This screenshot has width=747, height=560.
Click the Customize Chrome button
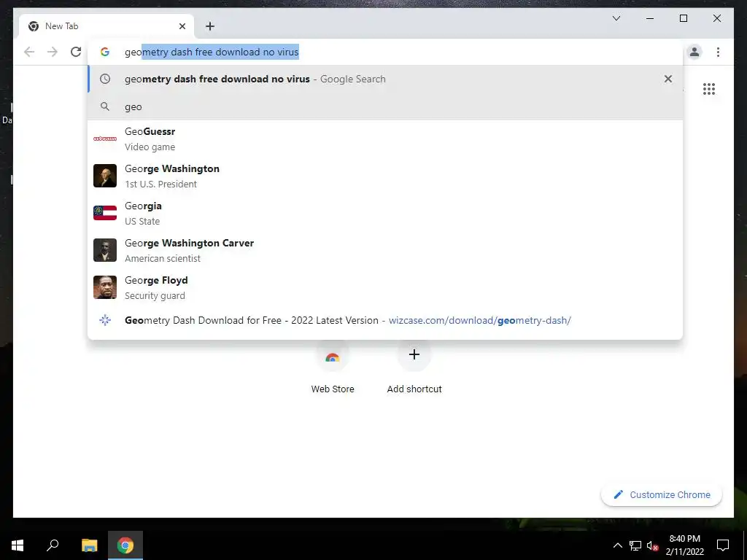click(x=662, y=495)
